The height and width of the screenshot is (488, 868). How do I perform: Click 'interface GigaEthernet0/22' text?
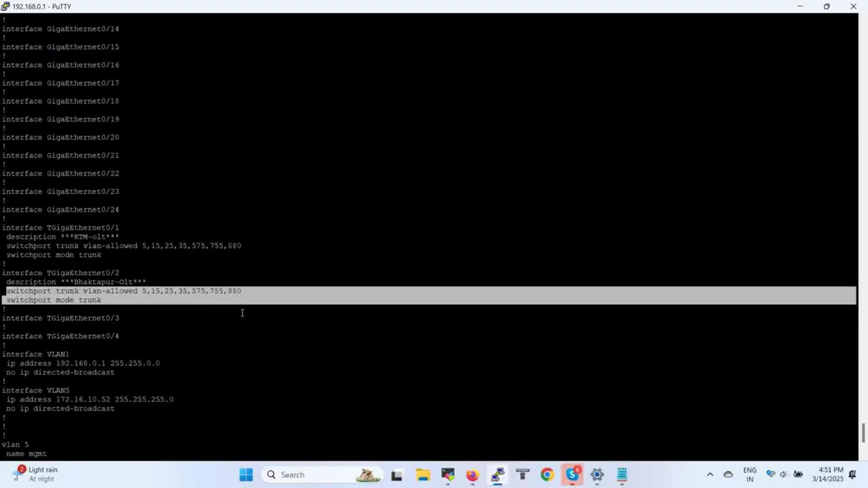click(x=60, y=174)
